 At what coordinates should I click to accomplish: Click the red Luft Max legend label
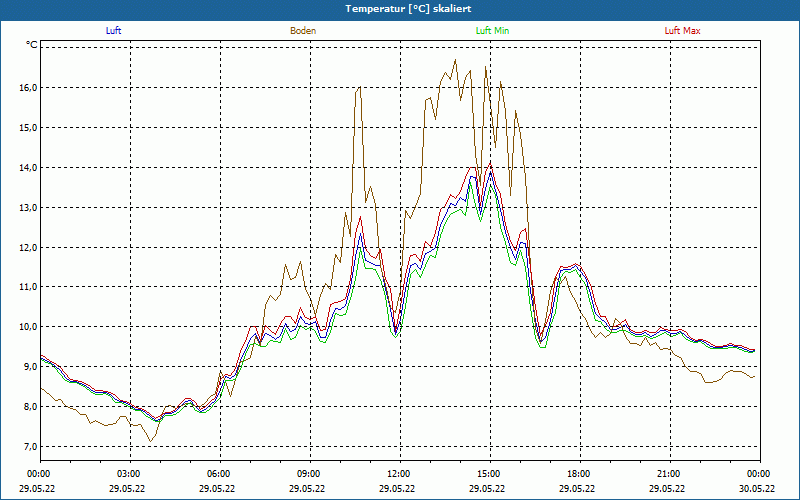pos(682,31)
